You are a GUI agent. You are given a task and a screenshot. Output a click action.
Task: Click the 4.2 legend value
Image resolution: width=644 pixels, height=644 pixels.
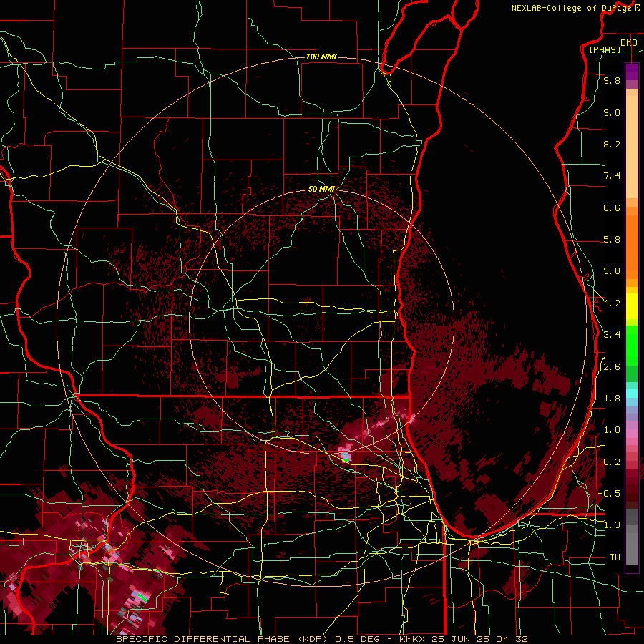(x=612, y=303)
